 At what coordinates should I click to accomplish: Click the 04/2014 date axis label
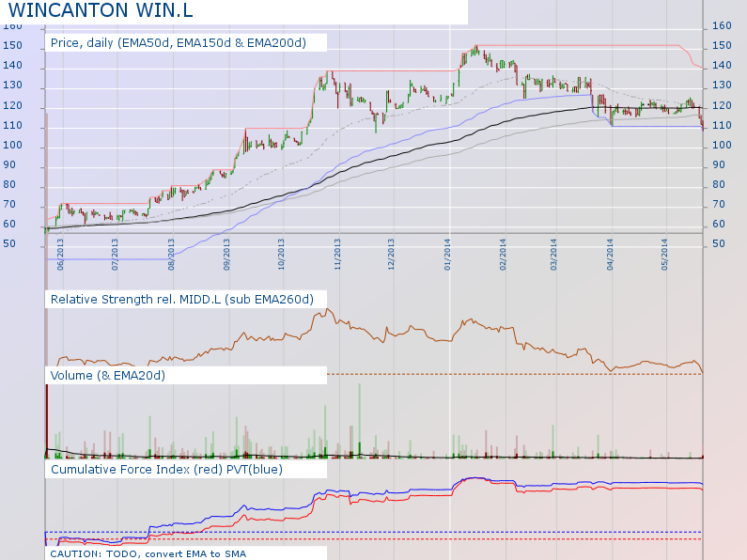(x=610, y=255)
